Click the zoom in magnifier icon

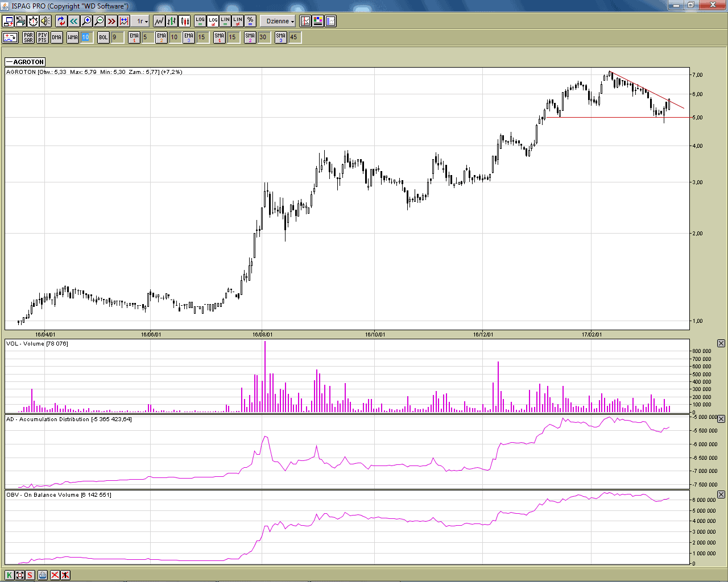click(x=86, y=21)
